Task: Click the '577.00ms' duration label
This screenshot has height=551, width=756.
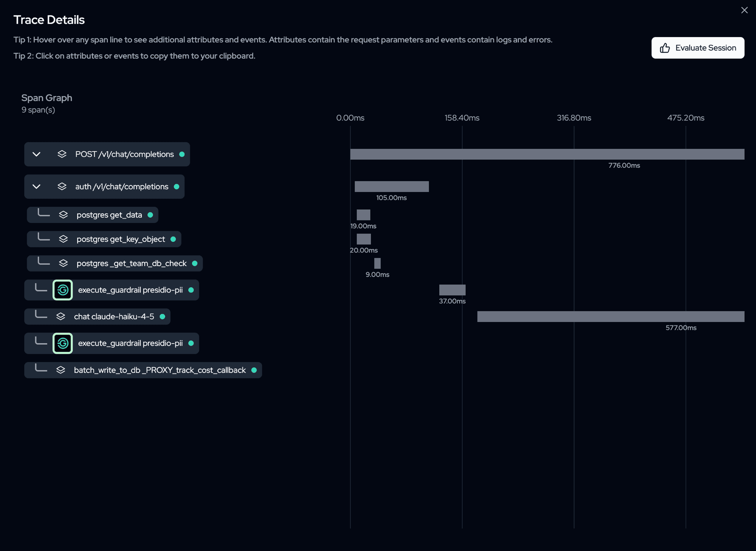Action: (x=681, y=328)
